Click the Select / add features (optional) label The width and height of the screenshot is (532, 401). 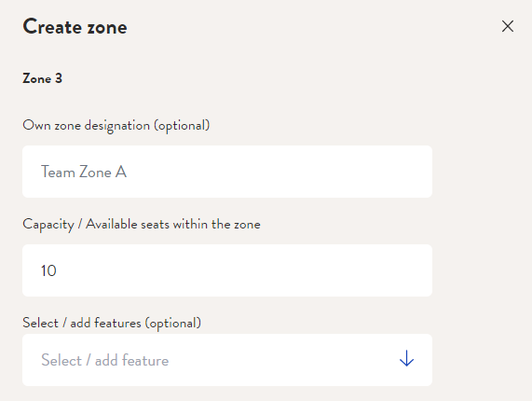click(x=112, y=323)
